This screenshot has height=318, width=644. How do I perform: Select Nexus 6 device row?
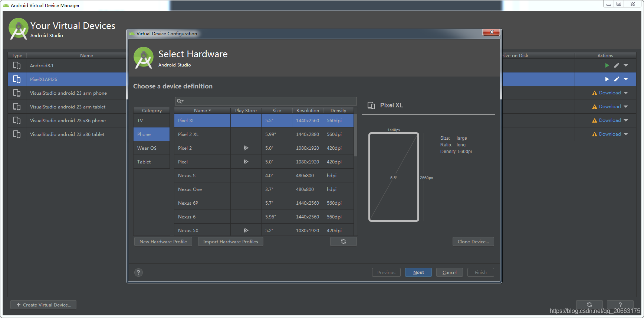point(264,217)
